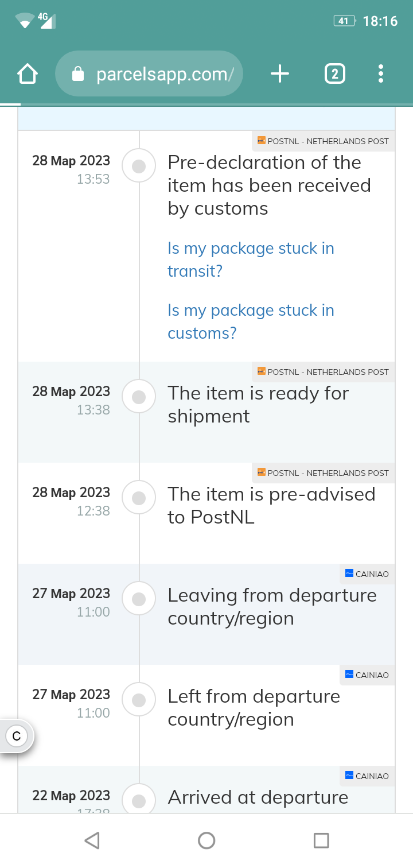Open Chrome three-dot overflow menu

point(381,73)
